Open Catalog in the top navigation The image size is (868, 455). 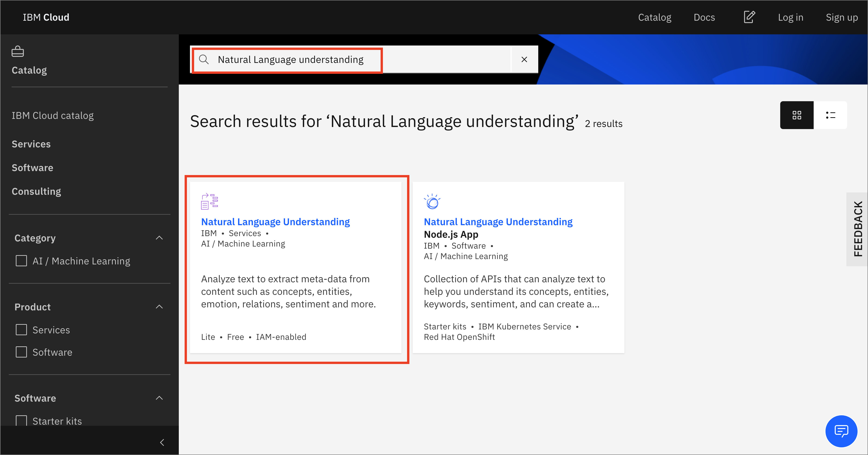654,17
